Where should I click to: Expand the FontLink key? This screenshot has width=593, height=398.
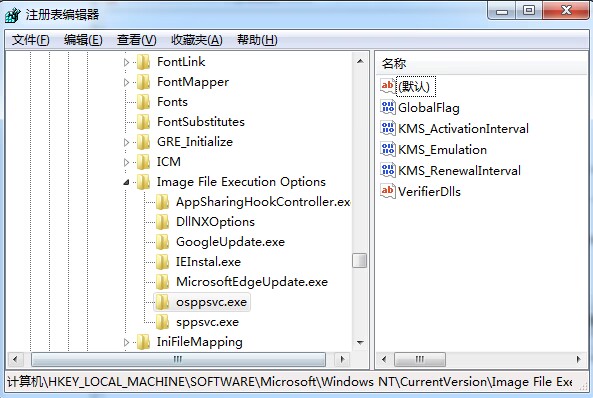(126, 62)
